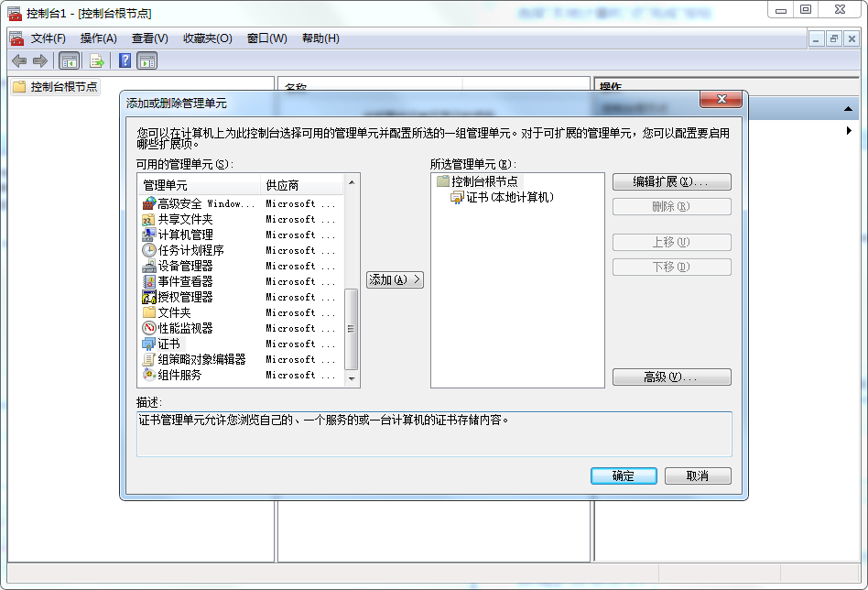The width and height of the screenshot is (868, 590).
Task: Select 证书(本地计算机) in selected snap-ins
Action: pos(510,197)
